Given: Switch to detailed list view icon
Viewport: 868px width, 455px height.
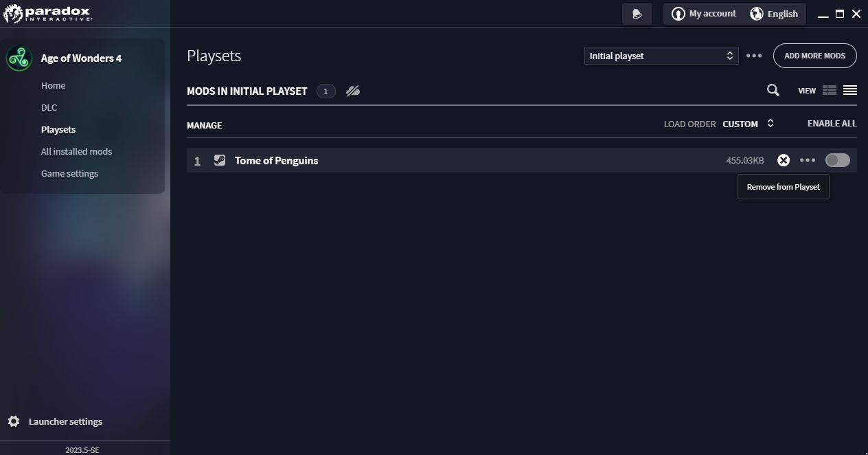Looking at the screenshot, I should click(830, 90).
